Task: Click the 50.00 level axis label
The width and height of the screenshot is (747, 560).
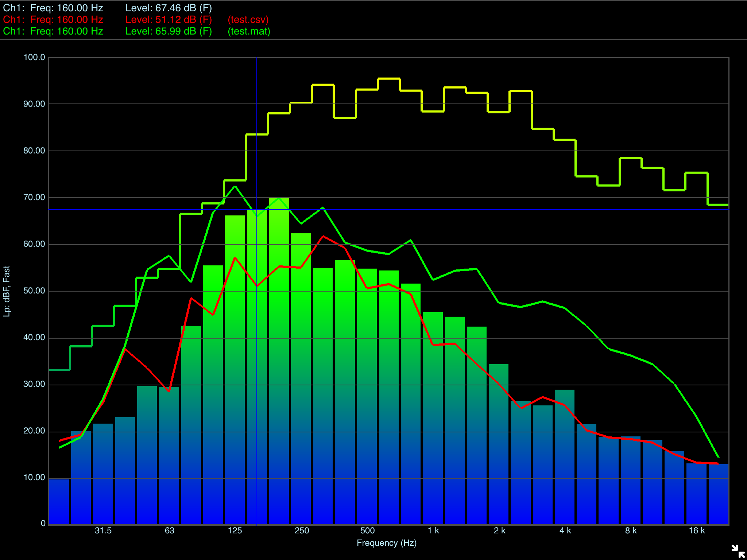Action: pyautogui.click(x=34, y=291)
